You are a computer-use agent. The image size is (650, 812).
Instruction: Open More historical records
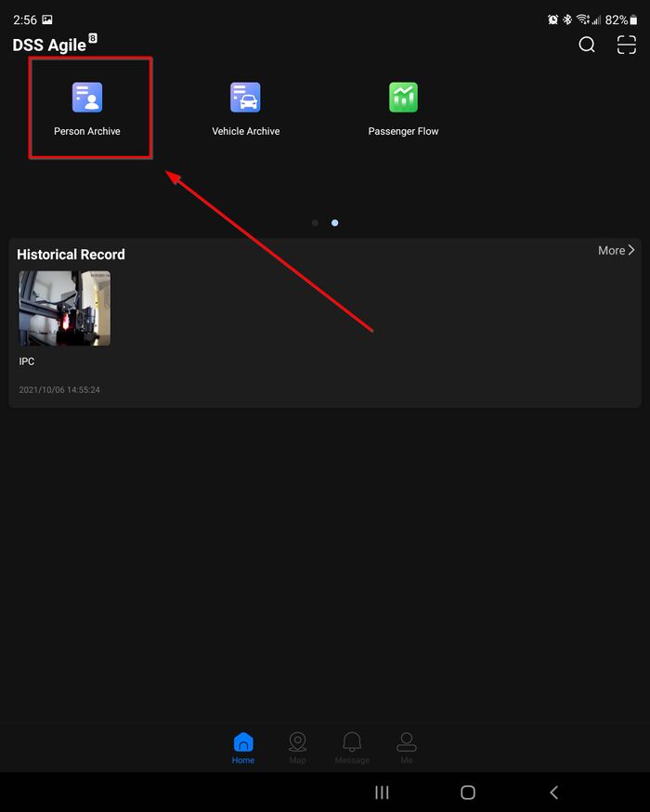pyautogui.click(x=616, y=250)
